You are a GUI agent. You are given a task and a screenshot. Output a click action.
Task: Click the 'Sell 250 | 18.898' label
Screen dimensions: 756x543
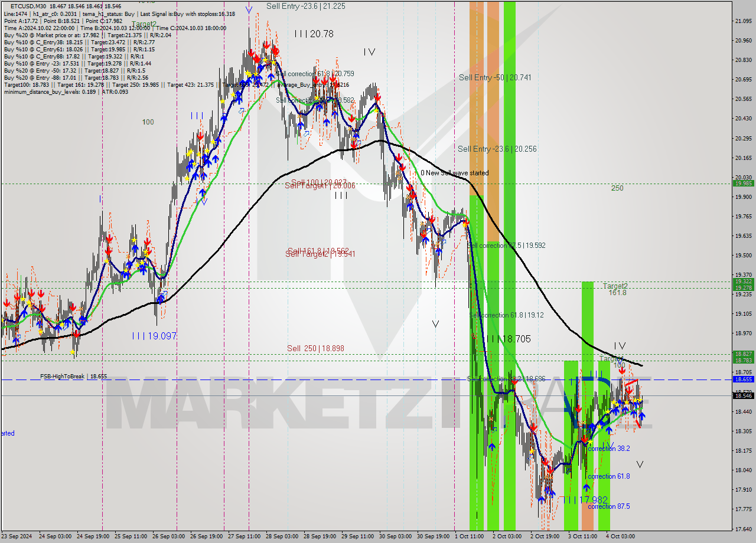(315, 348)
